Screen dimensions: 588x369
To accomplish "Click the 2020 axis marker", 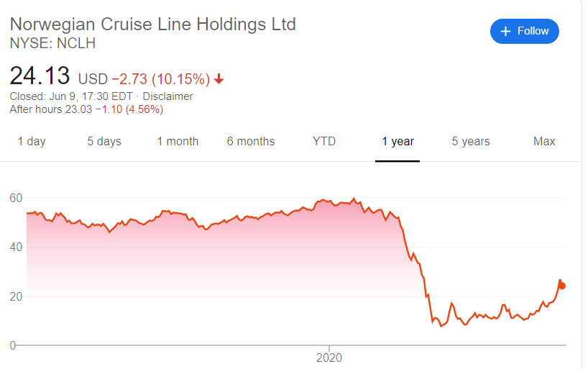I will (x=329, y=357).
